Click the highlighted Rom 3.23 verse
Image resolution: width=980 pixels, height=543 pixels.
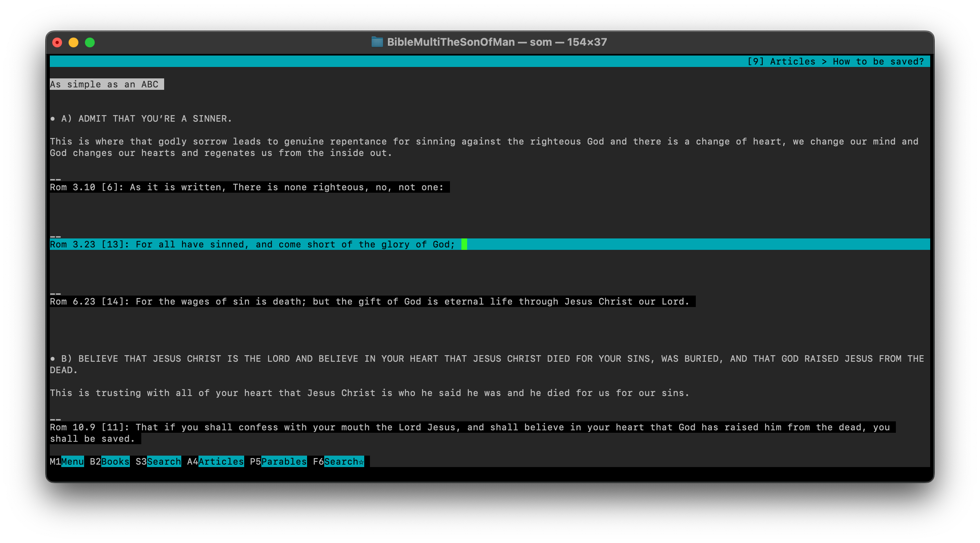tap(490, 244)
